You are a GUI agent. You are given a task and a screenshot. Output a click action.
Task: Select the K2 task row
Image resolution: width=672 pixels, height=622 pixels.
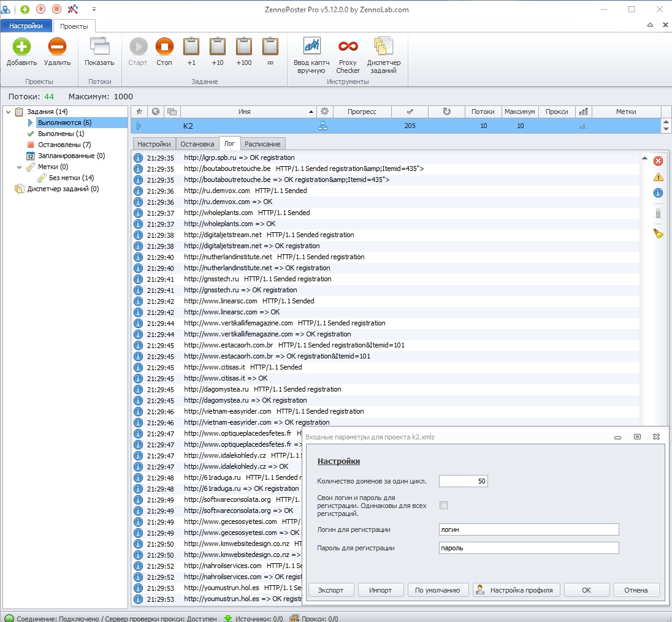point(396,126)
